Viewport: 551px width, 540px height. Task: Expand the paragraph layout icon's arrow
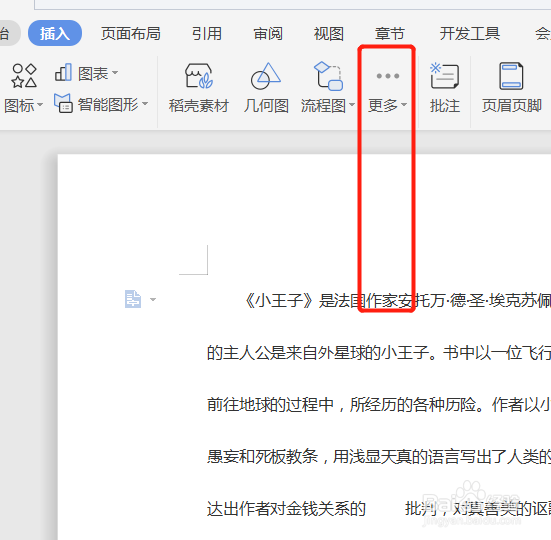[x=153, y=299]
